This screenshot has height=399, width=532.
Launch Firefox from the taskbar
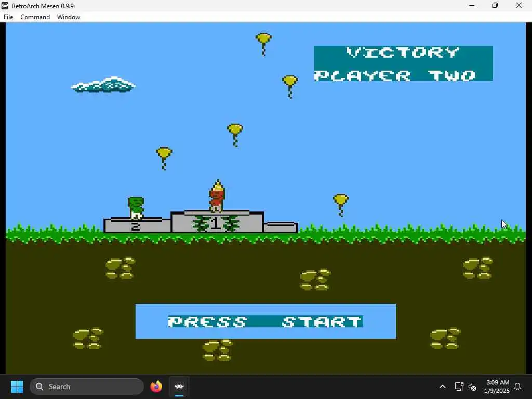[156, 387]
